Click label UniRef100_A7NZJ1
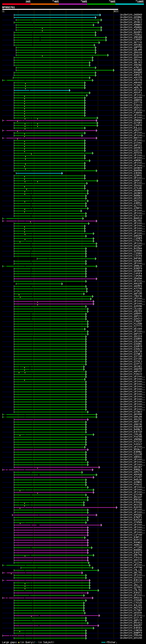Screen dimensions: 146x644 point(131,67)
